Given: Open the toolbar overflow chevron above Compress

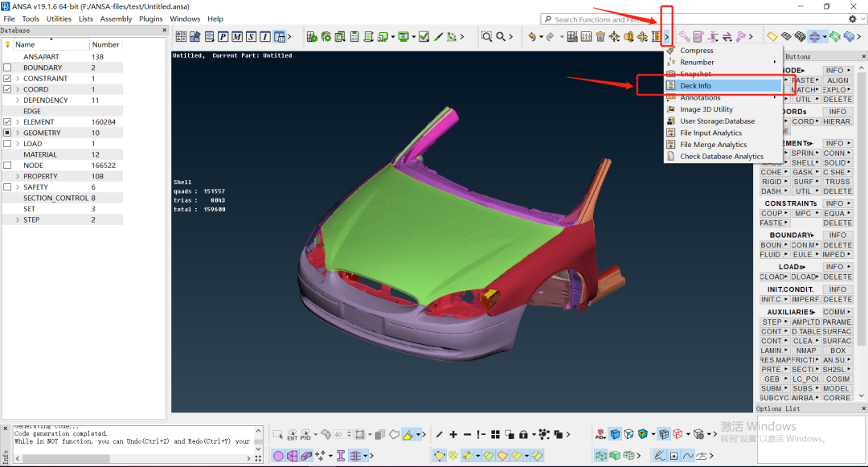Looking at the screenshot, I should [x=666, y=36].
